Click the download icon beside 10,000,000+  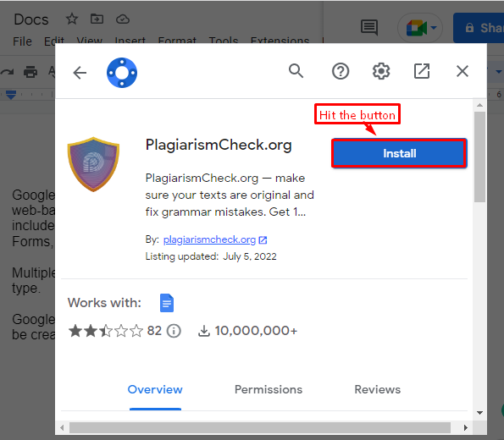(x=204, y=331)
